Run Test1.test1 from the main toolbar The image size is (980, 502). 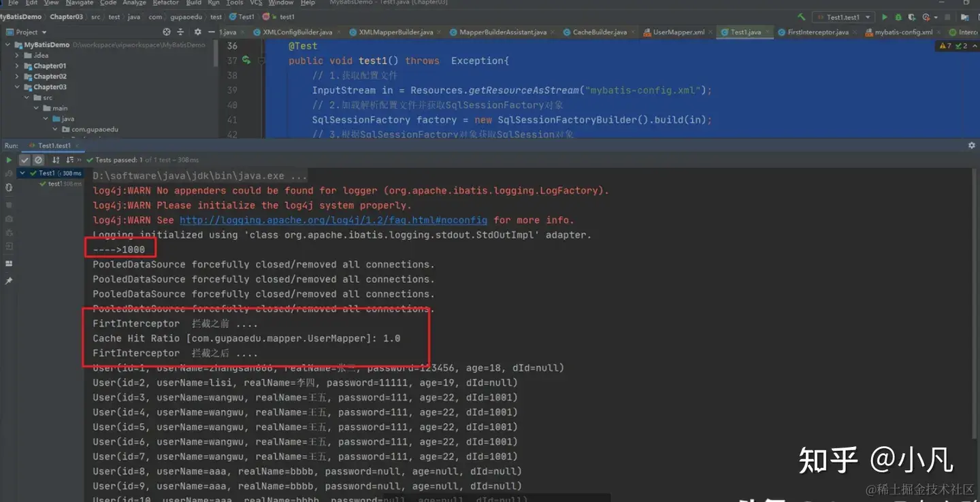pyautogui.click(x=885, y=17)
